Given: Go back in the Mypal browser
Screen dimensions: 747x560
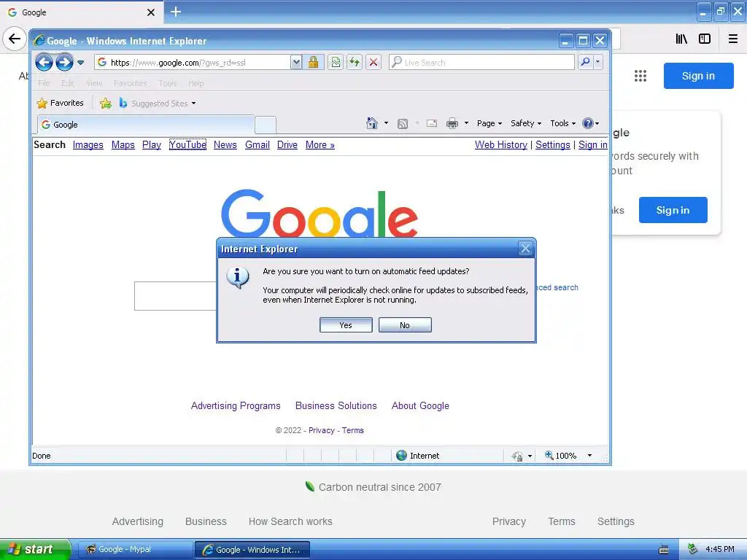Looking at the screenshot, I should point(15,39).
